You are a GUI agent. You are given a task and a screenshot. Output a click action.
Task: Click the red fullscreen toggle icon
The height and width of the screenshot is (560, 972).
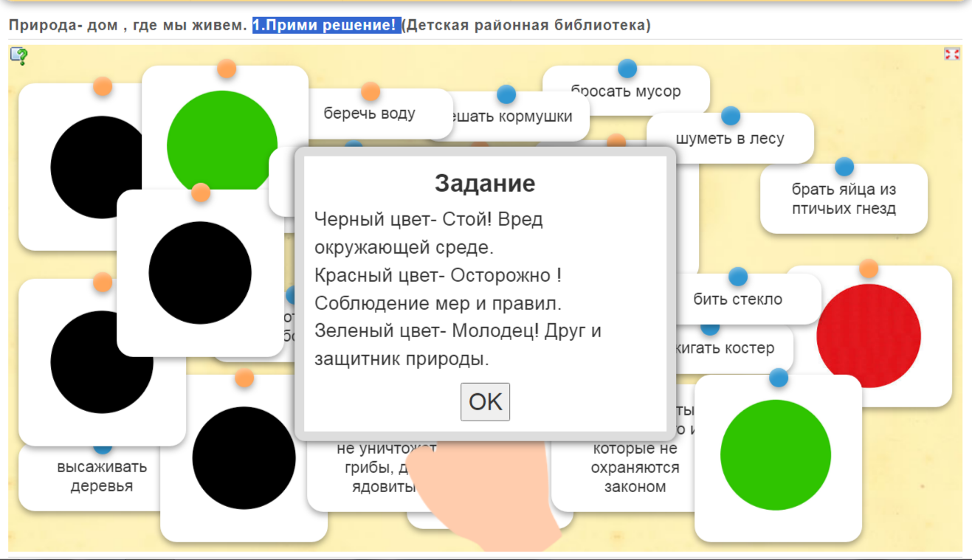[x=951, y=54]
